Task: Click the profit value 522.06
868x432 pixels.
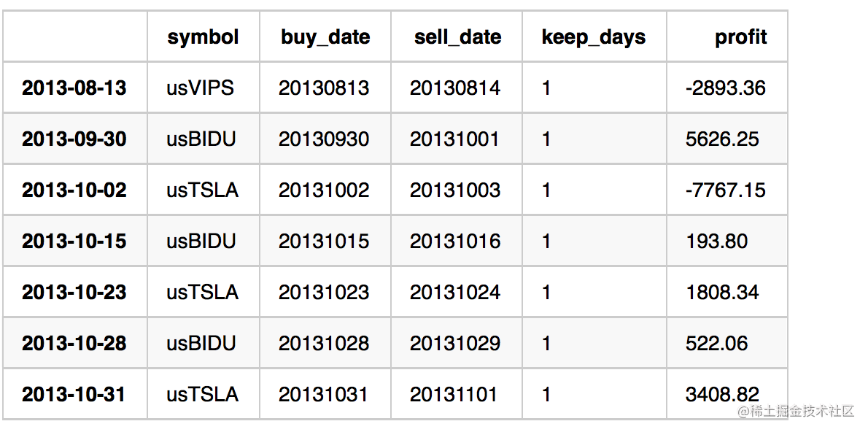Action: [x=717, y=344]
